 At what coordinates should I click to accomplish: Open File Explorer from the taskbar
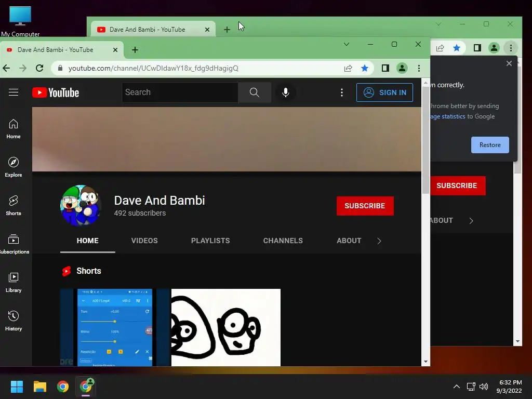pos(39,387)
